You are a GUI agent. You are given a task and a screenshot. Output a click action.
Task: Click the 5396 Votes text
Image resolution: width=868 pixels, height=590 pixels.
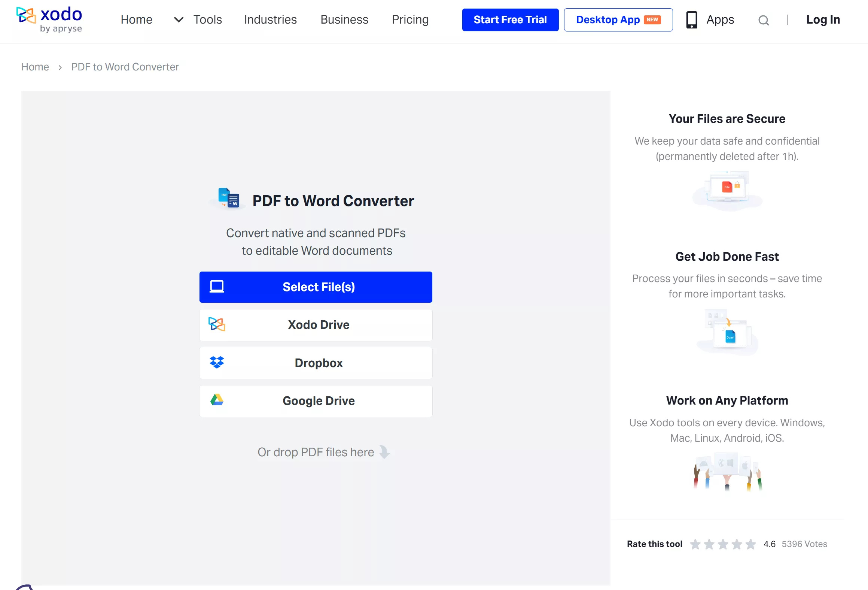click(804, 544)
